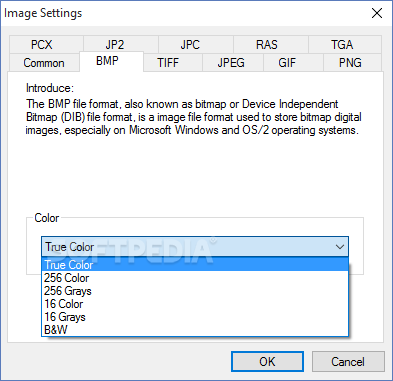Viewport: 393px width, 381px height.
Task: Click the 'Introduce:' heading text
Action: click(50, 88)
